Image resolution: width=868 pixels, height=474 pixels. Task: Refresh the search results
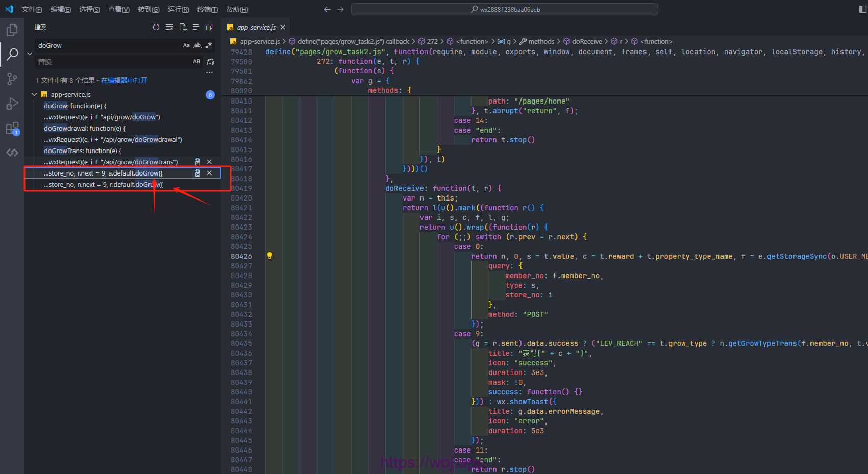[x=156, y=27]
